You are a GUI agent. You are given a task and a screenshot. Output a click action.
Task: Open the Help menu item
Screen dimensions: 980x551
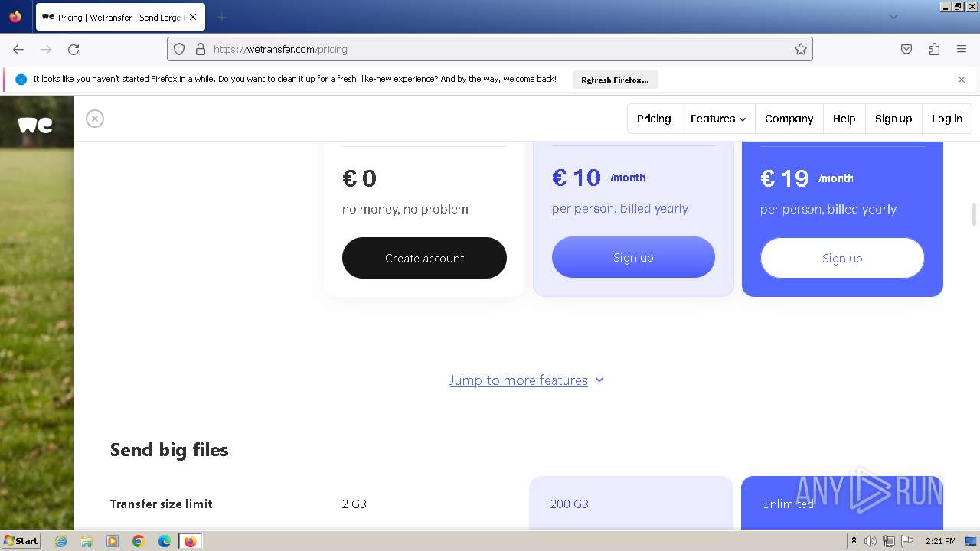[844, 119]
